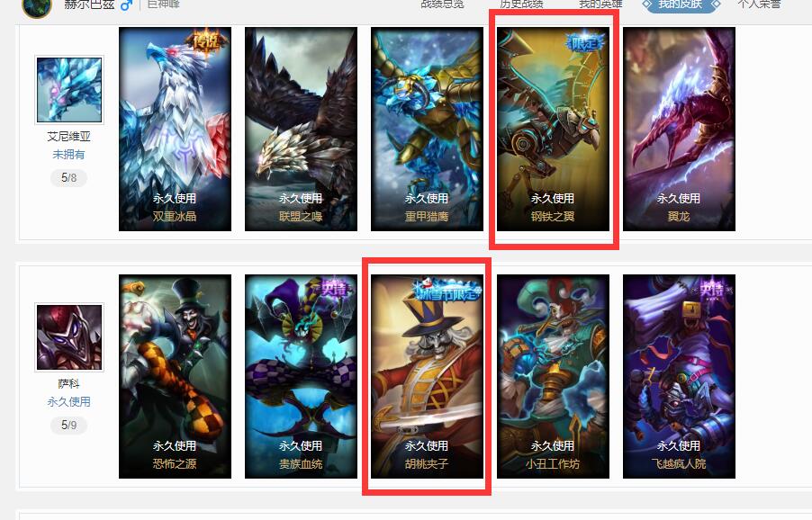Click the 未拥有 link under 艾尼维亚
812x520 pixels.
69,154
